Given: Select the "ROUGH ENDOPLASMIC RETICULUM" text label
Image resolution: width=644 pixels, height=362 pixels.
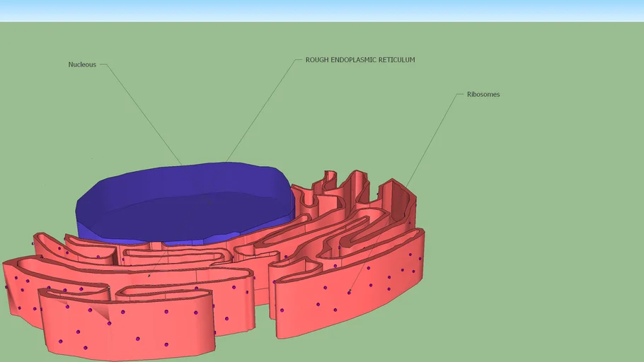Looking at the screenshot, I should click(x=360, y=60).
